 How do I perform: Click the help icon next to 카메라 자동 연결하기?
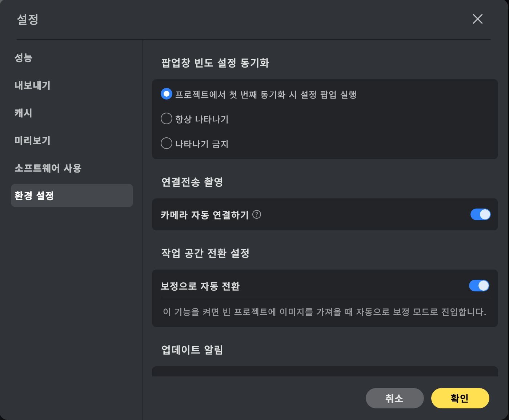click(x=257, y=214)
